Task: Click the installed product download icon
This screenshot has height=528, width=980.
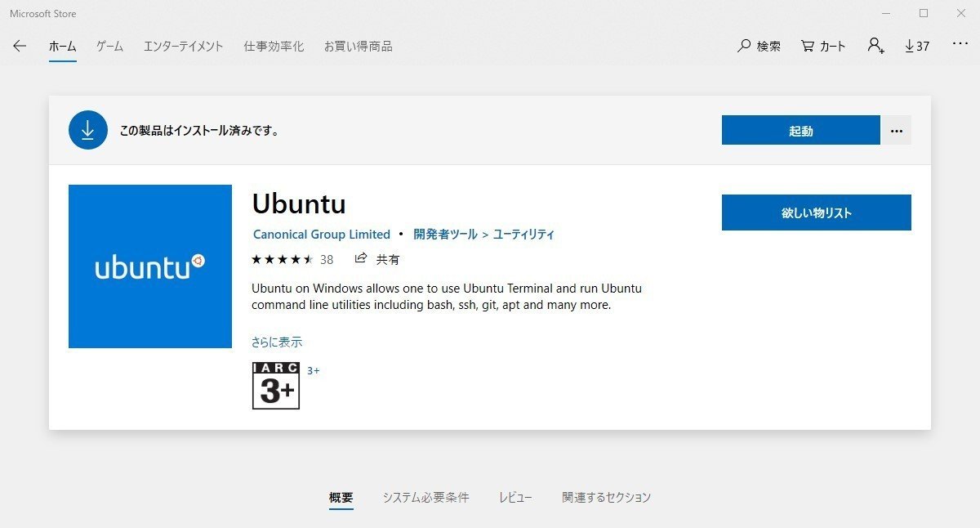Action: click(x=88, y=130)
